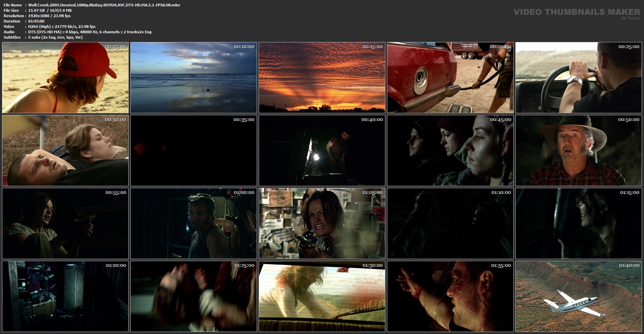The width and height of the screenshot is (644, 334).
Task: Open the 00:50:00 man in hat thumbnail
Action: click(578, 151)
